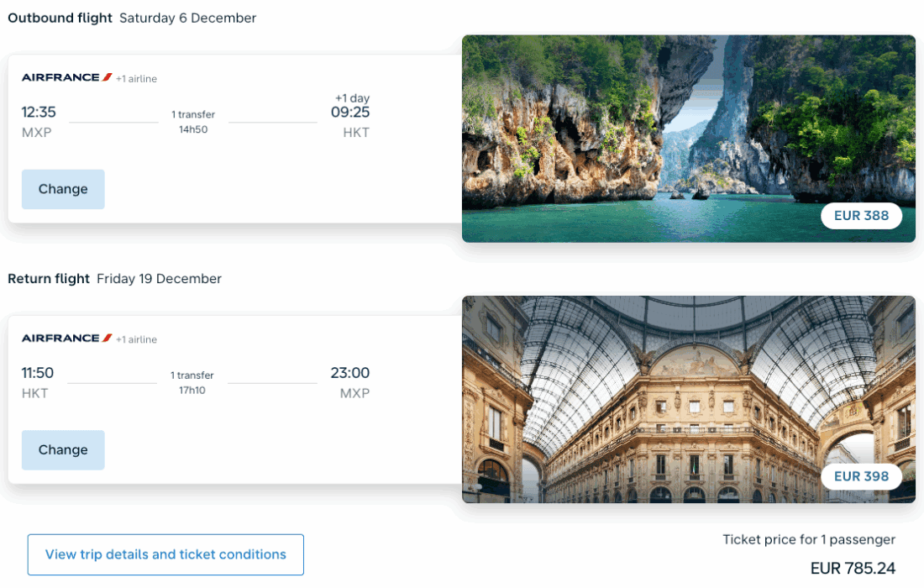The width and height of the screenshot is (924, 588).
Task: Open View trip details and ticket conditions
Action: point(165,554)
